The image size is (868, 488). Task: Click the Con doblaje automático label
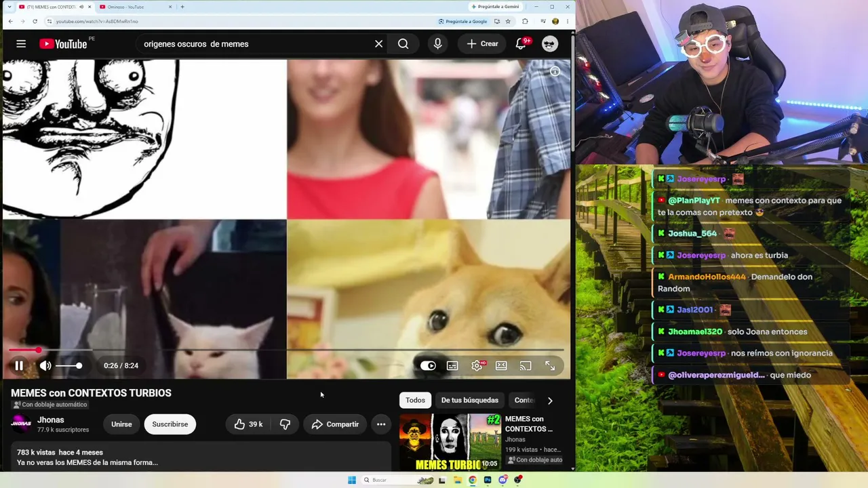[50, 405]
